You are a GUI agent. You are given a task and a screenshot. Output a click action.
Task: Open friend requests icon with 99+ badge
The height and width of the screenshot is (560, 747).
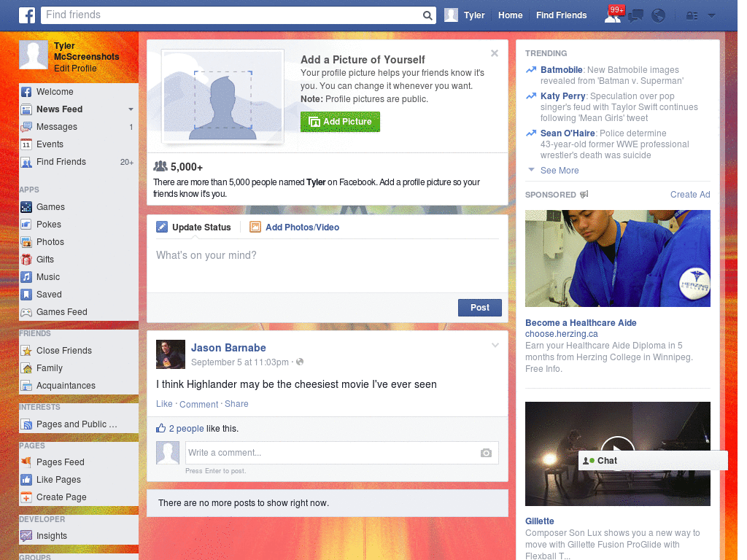(614, 15)
